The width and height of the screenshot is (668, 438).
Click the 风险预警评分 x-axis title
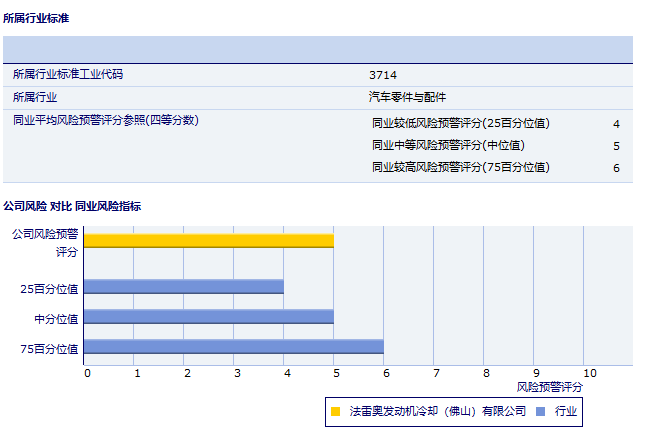click(x=549, y=386)
